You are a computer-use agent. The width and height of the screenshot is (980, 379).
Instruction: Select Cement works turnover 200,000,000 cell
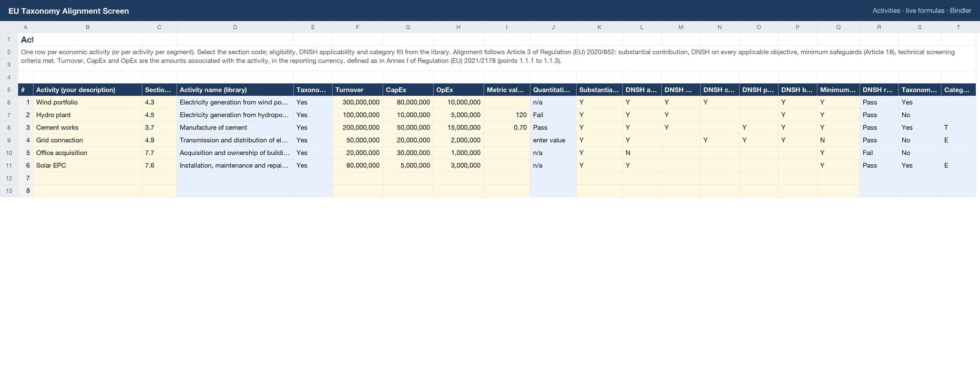(358, 127)
